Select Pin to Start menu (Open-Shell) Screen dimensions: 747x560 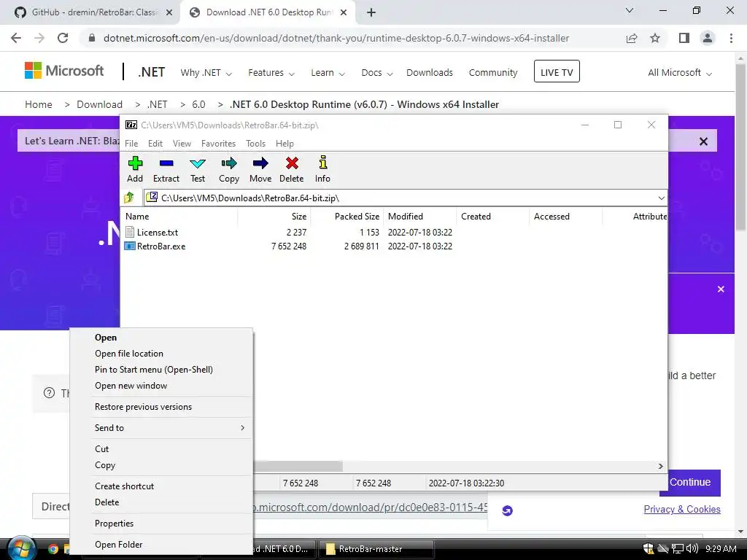(x=161, y=370)
